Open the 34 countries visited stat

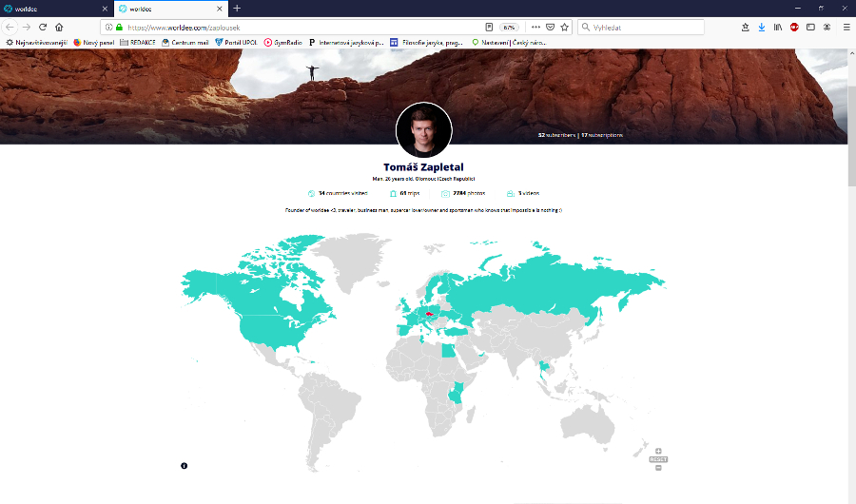coord(339,193)
